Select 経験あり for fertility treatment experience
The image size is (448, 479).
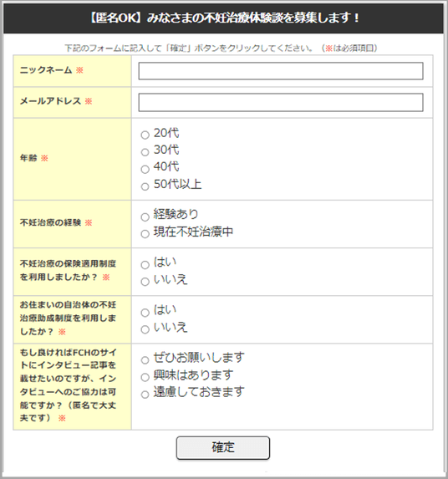(x=145, y=217)
